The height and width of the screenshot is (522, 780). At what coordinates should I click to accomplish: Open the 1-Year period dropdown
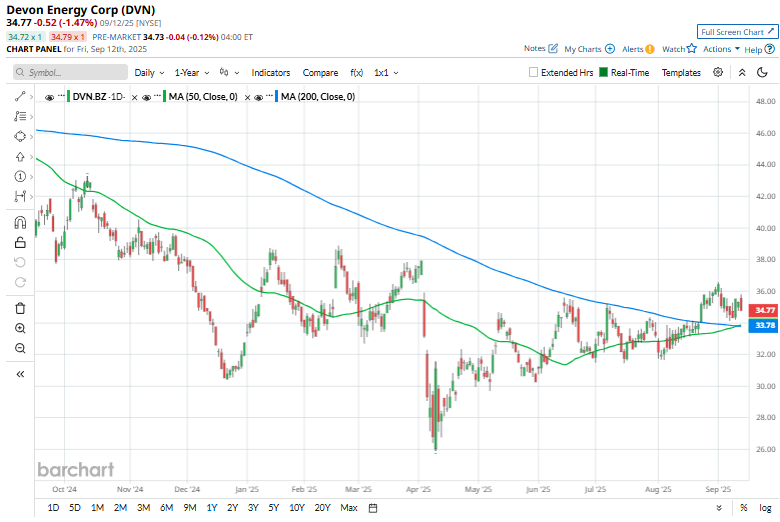point(192,73)
